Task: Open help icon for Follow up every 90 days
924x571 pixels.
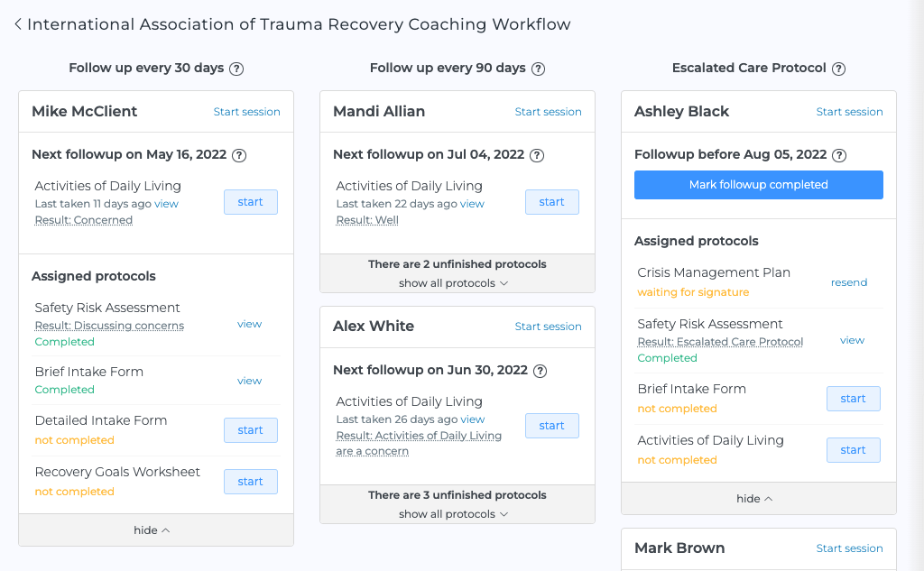Action: (x=538, y=69)
